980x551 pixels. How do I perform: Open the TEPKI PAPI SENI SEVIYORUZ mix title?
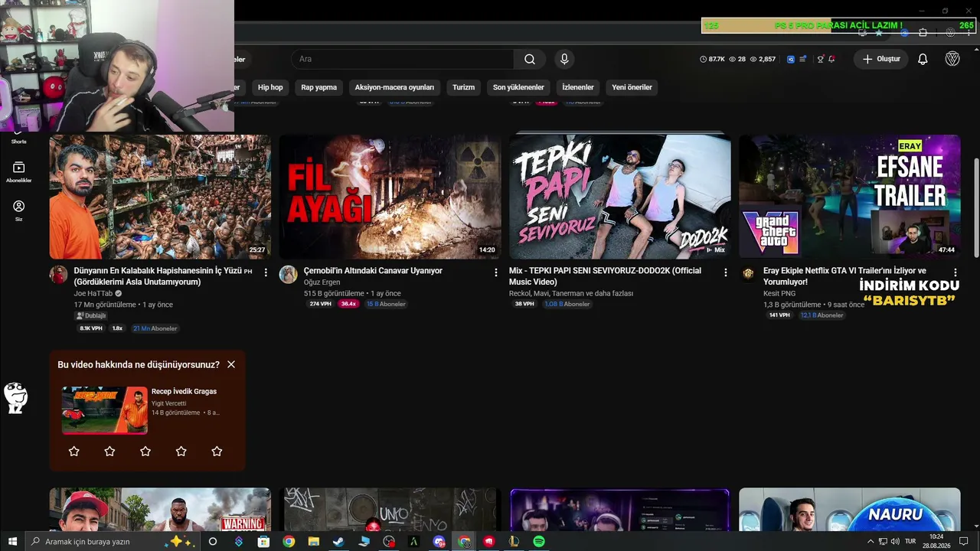[605, 276]
